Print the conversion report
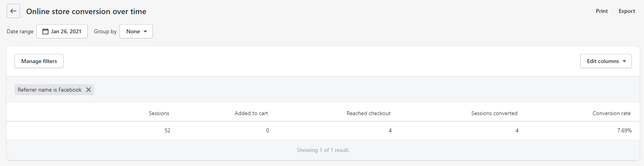 point(602,11)
